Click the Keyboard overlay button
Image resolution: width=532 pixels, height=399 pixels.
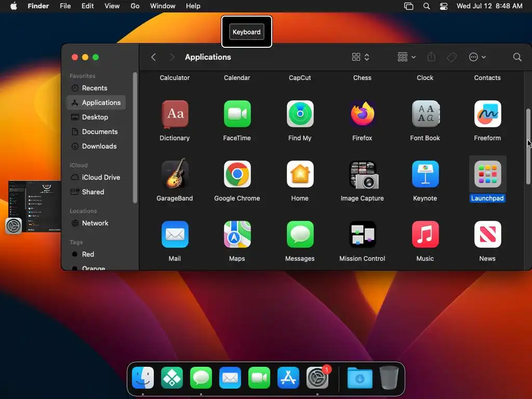pos(247,32)
